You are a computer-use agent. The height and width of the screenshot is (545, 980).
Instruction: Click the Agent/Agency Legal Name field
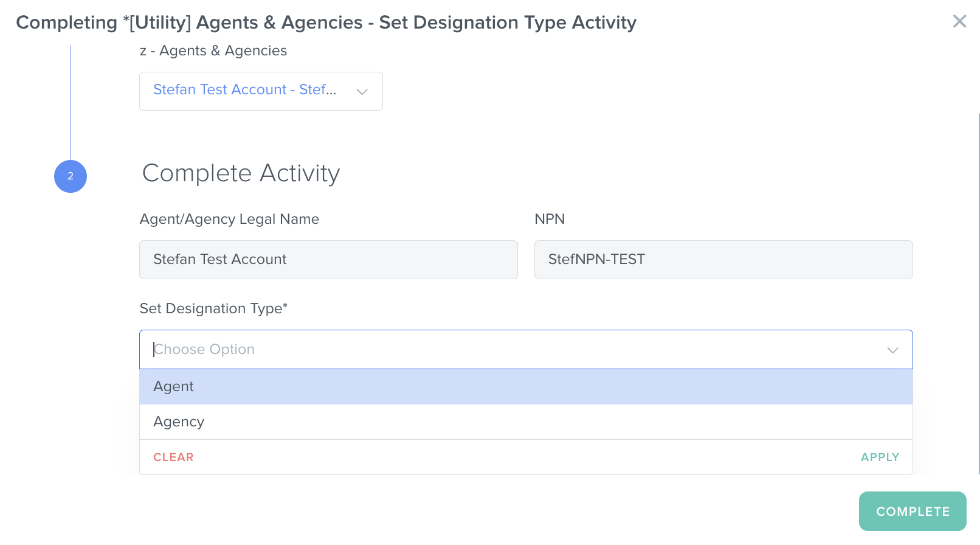pos(328,260)
